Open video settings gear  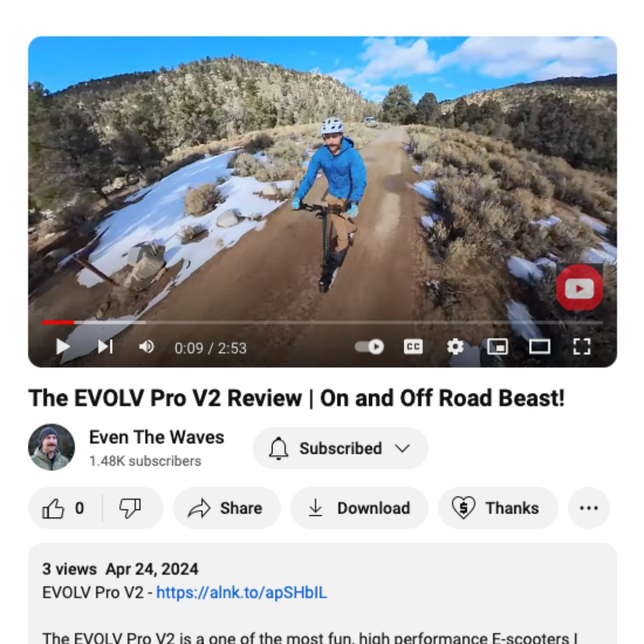(455, 347)
